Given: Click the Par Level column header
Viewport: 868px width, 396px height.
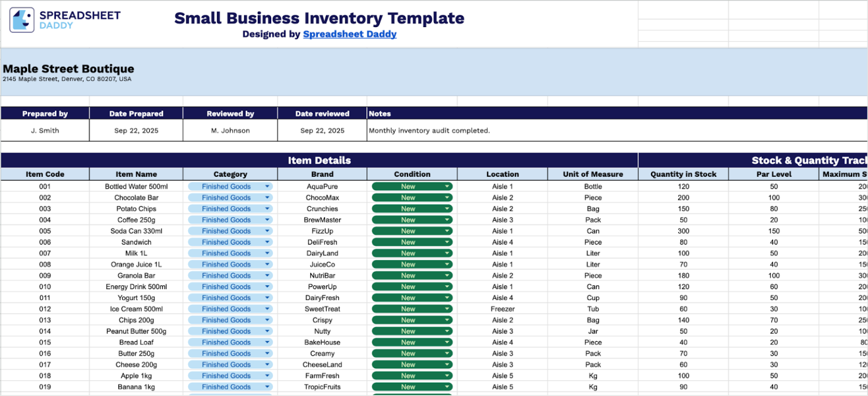Looking at the screenshot, I should pos(773,174).
